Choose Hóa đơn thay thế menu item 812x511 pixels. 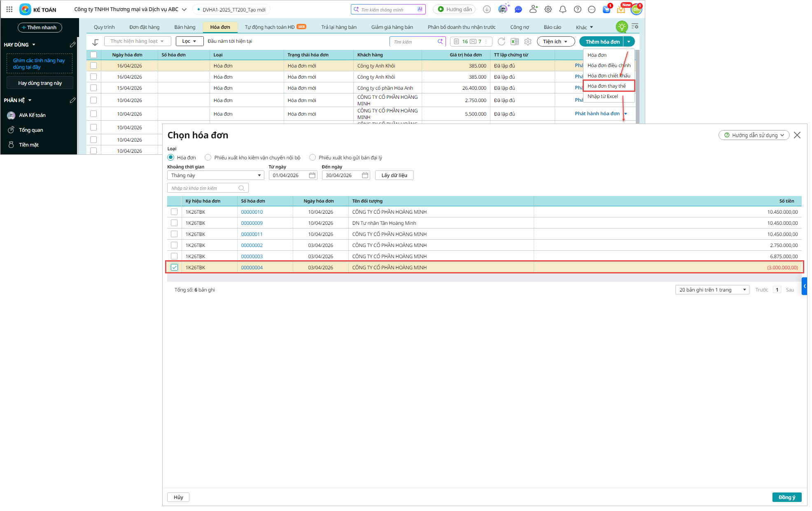tap(607, 86)
